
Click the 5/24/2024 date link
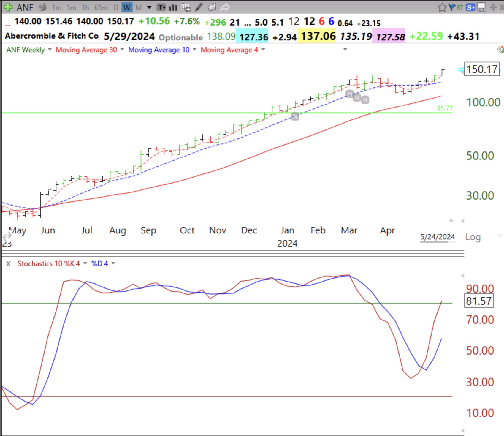pyautogui.click(x=437, y=237)
